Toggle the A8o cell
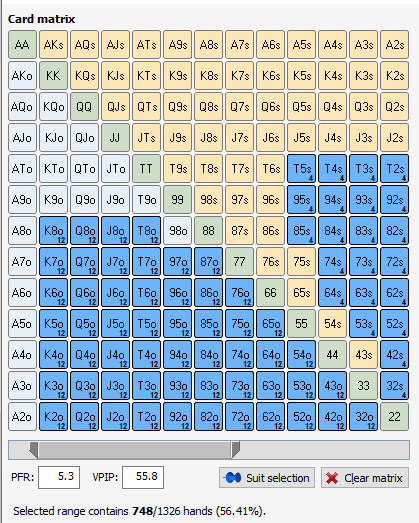This screenshot has height=523, width=419. tap(22, 231)
